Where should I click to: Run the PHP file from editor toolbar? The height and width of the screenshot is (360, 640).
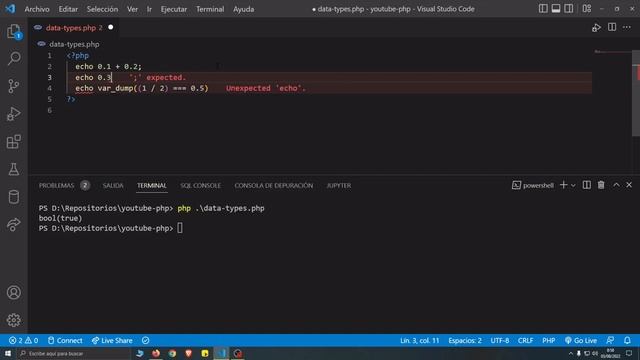click(x=596, y=28)
